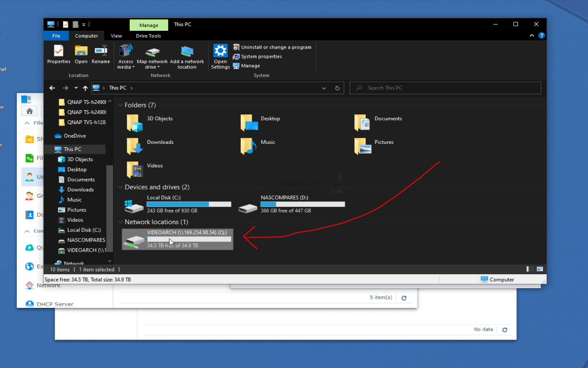
Task: Click the Search This PC field
Action: tap(445, 88)
